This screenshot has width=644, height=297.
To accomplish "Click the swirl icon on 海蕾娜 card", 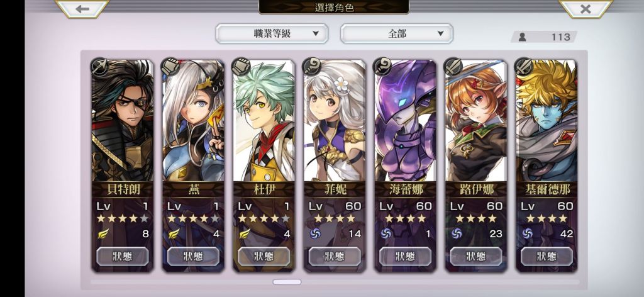I will pos(386,233).
